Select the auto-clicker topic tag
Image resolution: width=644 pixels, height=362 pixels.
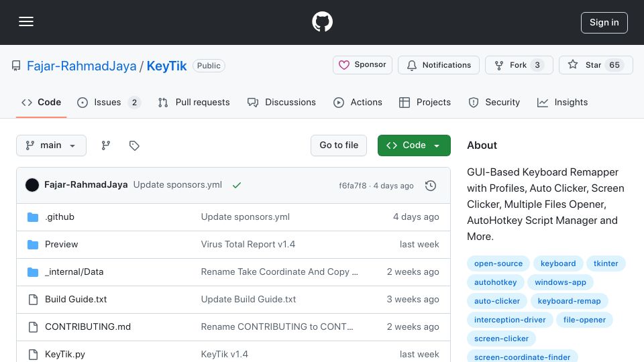497,301
